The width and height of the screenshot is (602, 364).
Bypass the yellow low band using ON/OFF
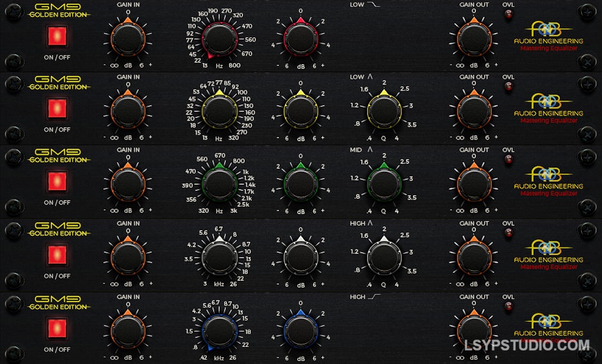pos(57,109)
